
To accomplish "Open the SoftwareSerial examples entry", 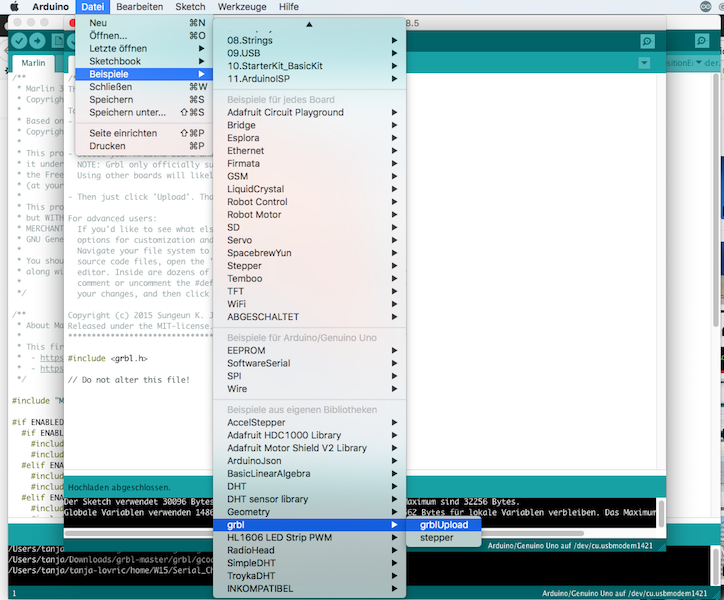I will (309, 363).
